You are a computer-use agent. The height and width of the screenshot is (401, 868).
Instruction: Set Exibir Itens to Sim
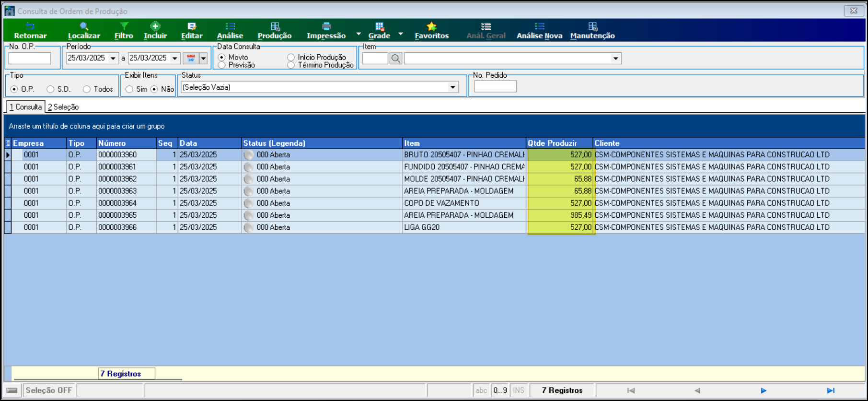(x=129, y=89)
